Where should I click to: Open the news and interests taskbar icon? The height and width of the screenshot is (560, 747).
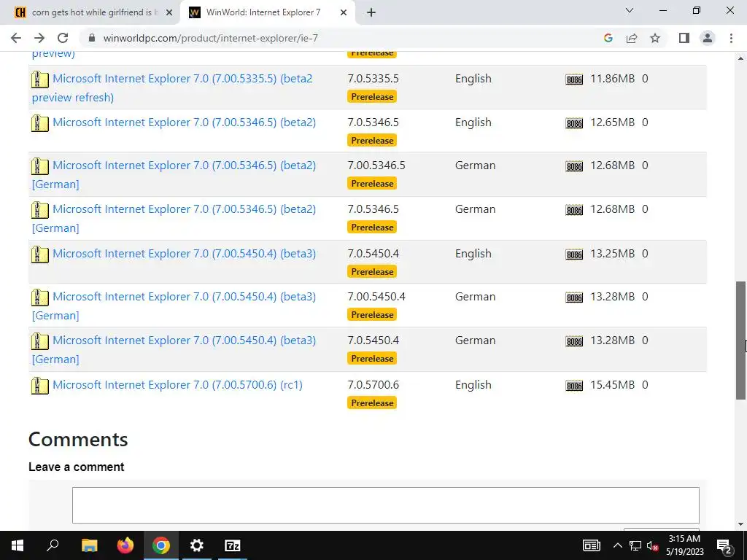591,545
